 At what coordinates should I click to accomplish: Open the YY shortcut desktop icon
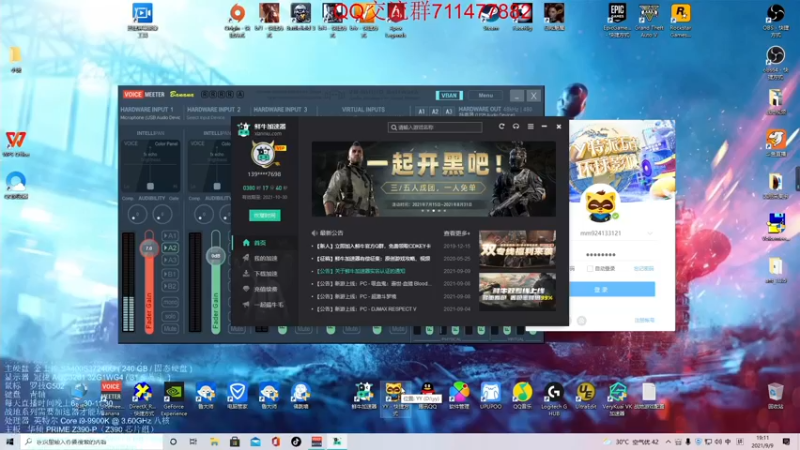tap(393, 398)
